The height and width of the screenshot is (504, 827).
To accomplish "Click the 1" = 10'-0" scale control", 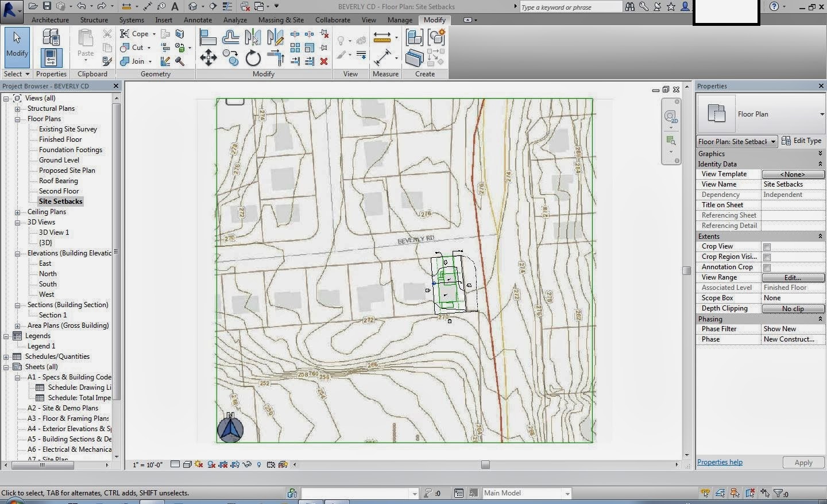I will pyautogui.click(x=146, y=464).
